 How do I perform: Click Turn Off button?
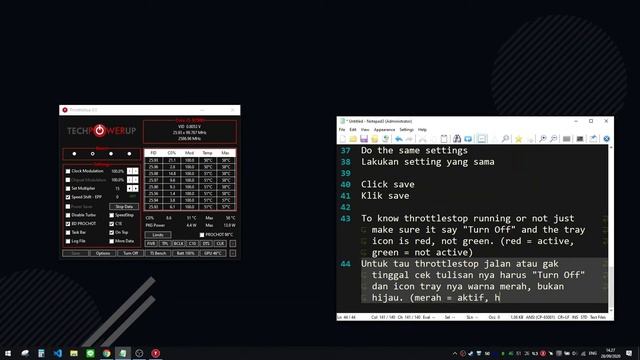pyautogui.click(x=130, y=253)
